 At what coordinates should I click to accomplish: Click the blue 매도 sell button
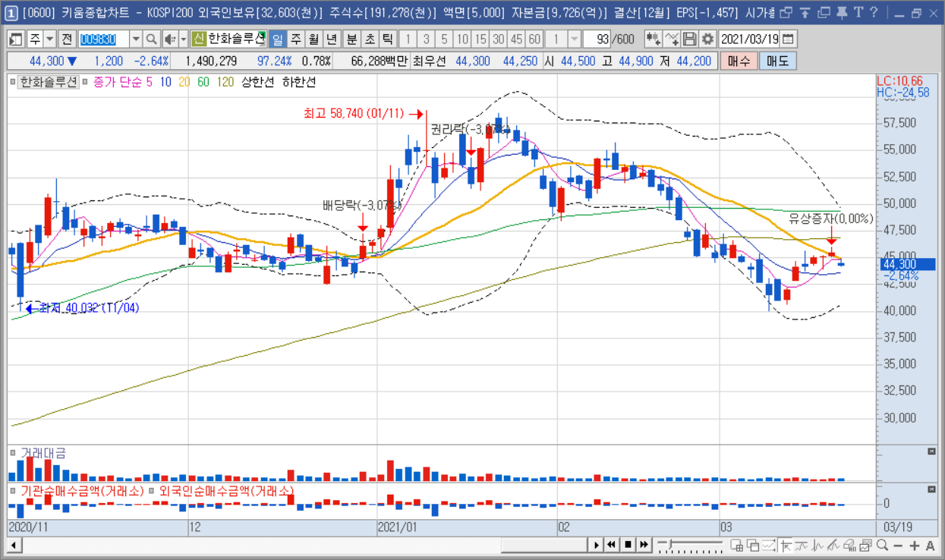(778, 61)
